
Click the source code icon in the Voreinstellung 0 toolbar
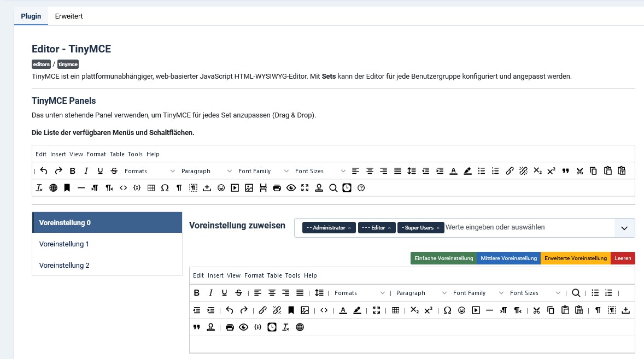click(324, 310)
